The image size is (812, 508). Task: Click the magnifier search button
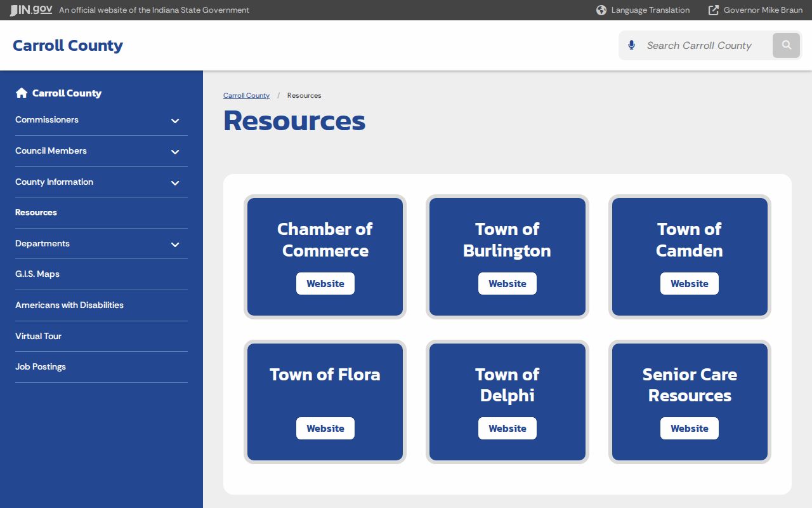point(787,45)
